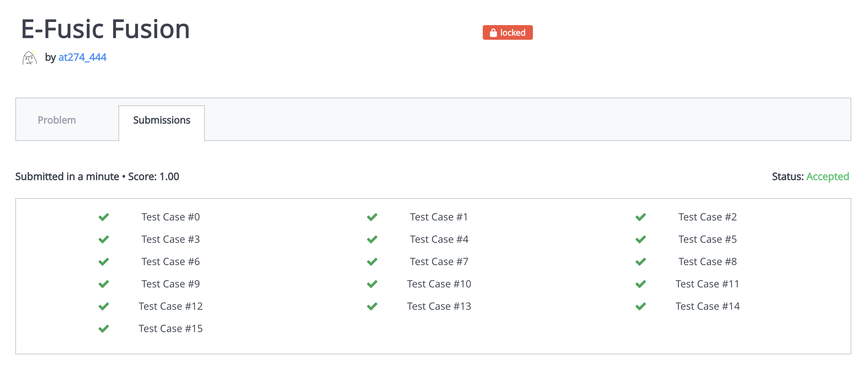Click the green checkmark for Test Case #0
The width and height of the screenshot is (868, 369).
coord(104,217)
